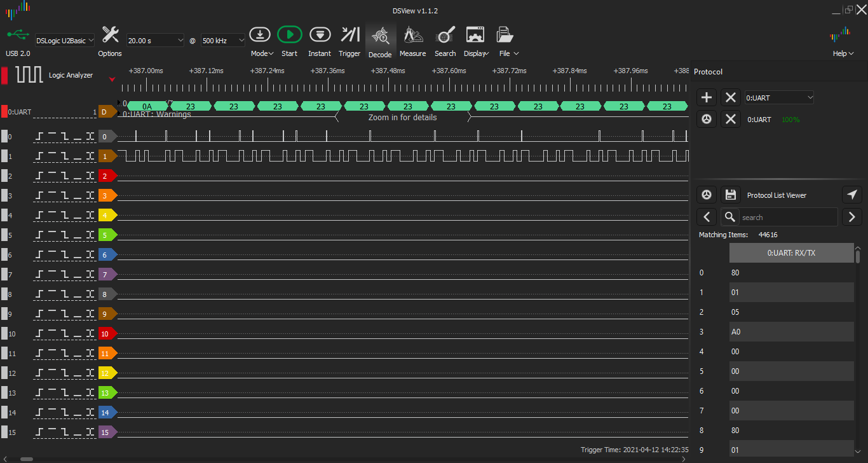Click the protocol search input field
868x463 pixels.
[x=788, y=217]
